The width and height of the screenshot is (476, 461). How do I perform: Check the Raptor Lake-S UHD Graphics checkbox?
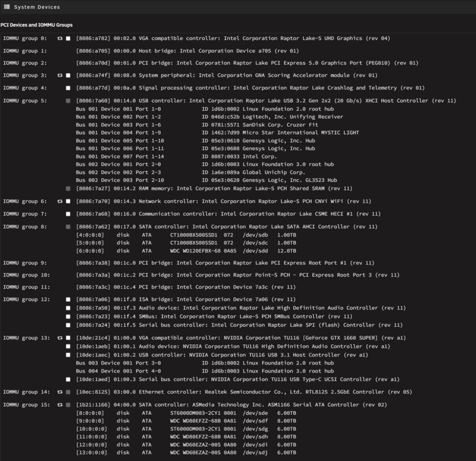[x=68, y=39]
